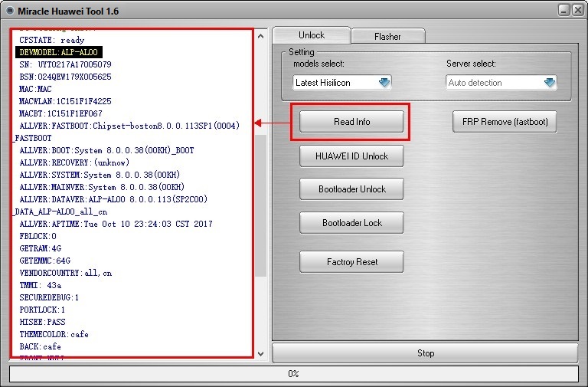Click the 0% progress bar

click(x=293, y=374)
